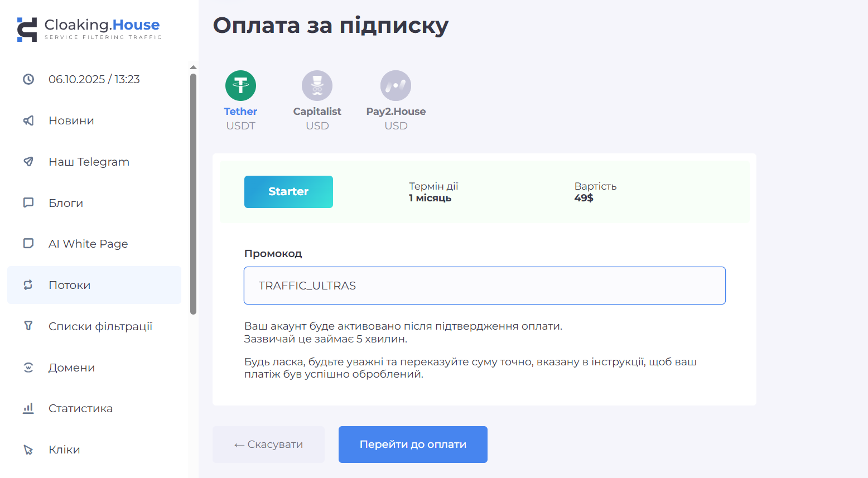Click the bar chart icon for Статистика
Screen dimensions: 868x478
pyautogui.click(x=28, y=408)
